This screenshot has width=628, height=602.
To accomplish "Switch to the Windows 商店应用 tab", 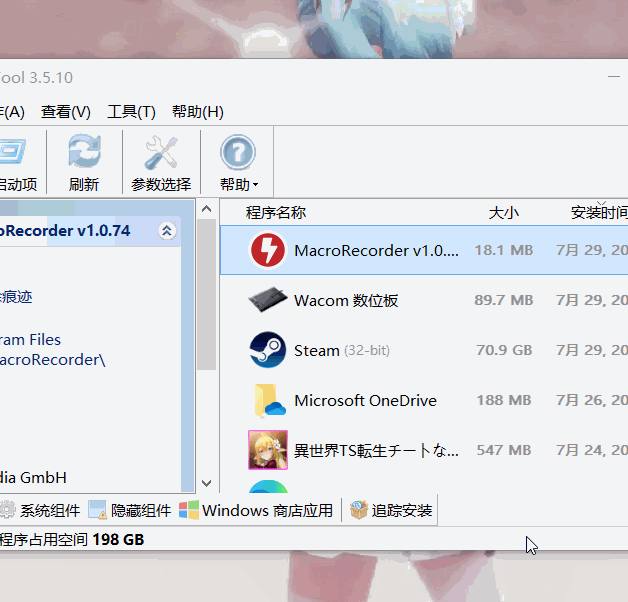I will click(256, 510).
